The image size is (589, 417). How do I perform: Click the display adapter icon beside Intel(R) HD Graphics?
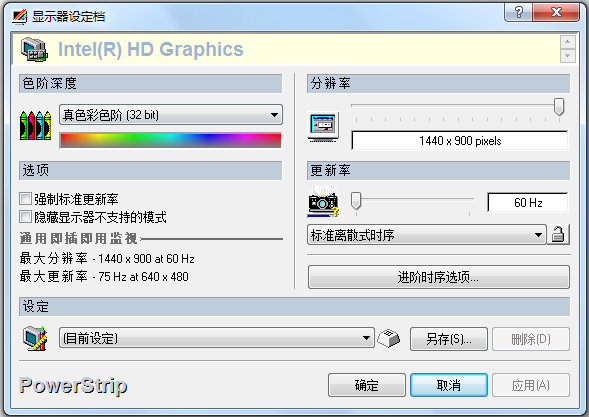[x=34, y=49]
